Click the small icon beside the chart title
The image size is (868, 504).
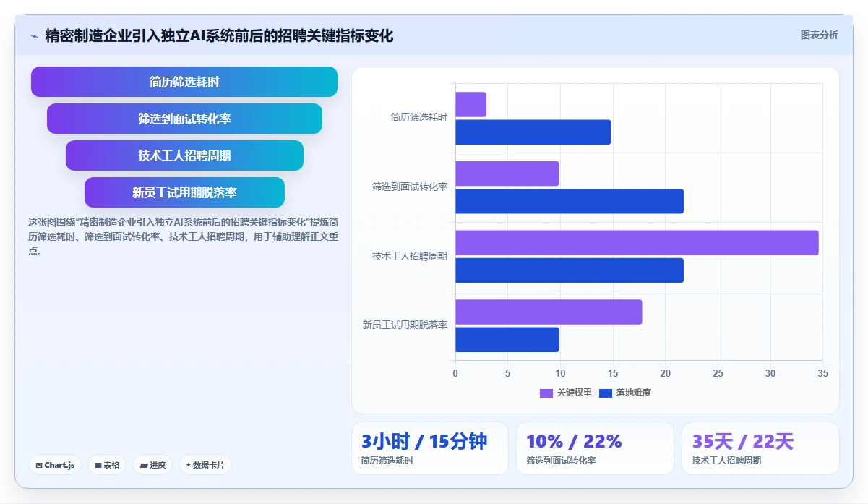pyautogui.click(x=34, y=36)
